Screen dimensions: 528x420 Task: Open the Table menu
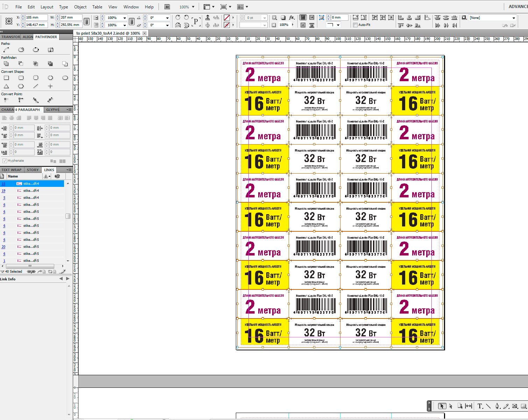[97, 7]
